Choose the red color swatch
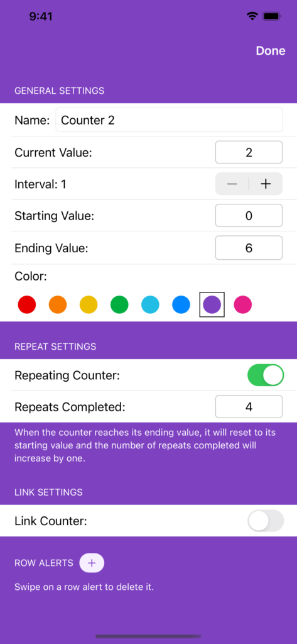 [26, 305]
